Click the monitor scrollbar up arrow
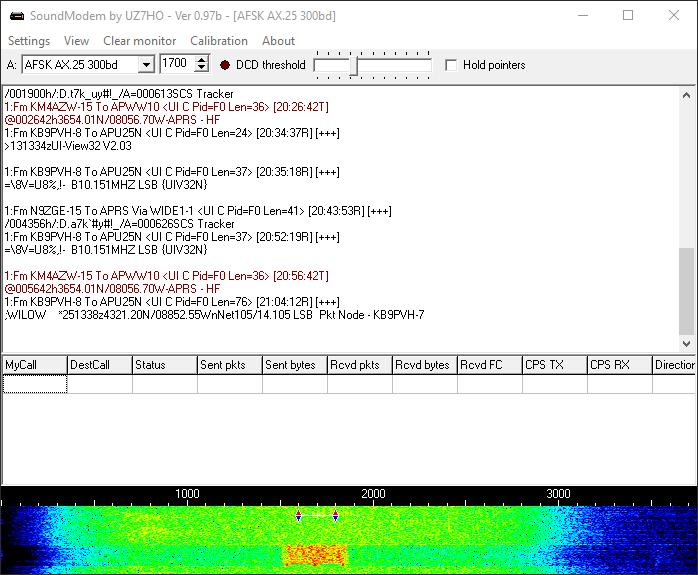Image resolution: width=698 pixels, height=575 pixels. 686,95
